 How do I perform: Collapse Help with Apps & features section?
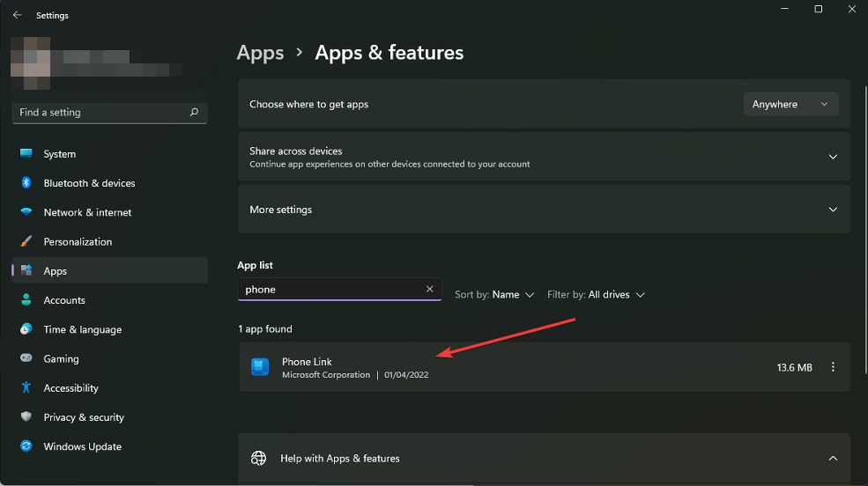click(833, 459)
